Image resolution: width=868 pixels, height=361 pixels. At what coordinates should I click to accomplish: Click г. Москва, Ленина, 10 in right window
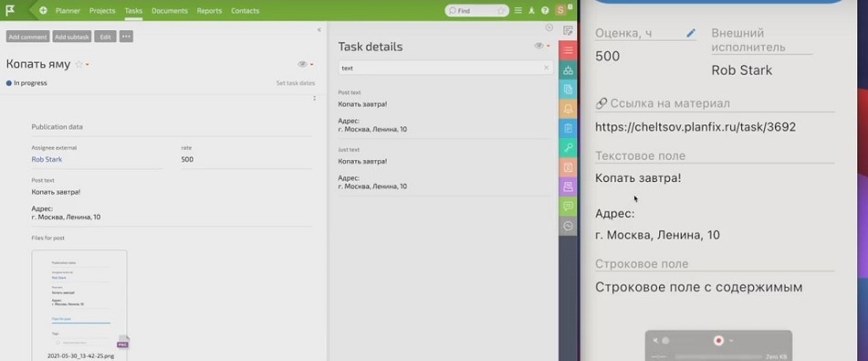pos(658,235)
